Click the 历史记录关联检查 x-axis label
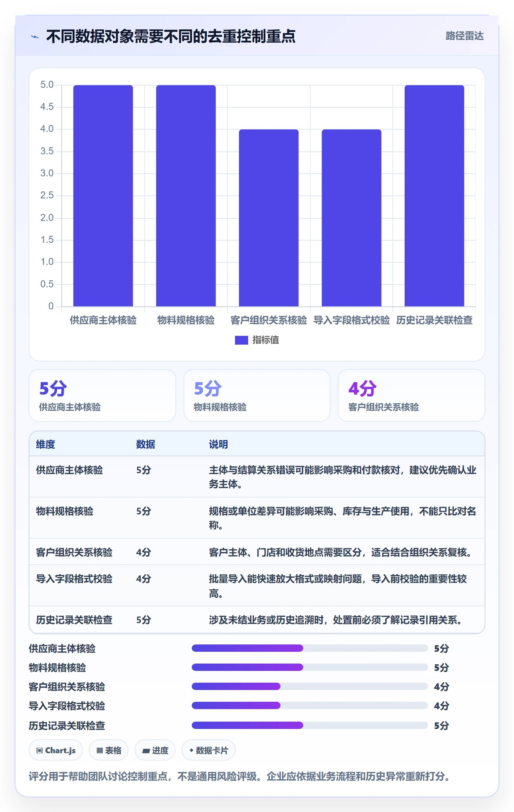The width and height of the screenshot is (514, 812). (434, 320)
